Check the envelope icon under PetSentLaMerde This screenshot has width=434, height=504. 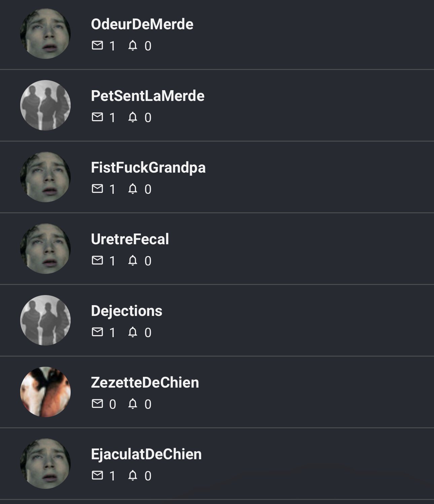coord(97,117)
